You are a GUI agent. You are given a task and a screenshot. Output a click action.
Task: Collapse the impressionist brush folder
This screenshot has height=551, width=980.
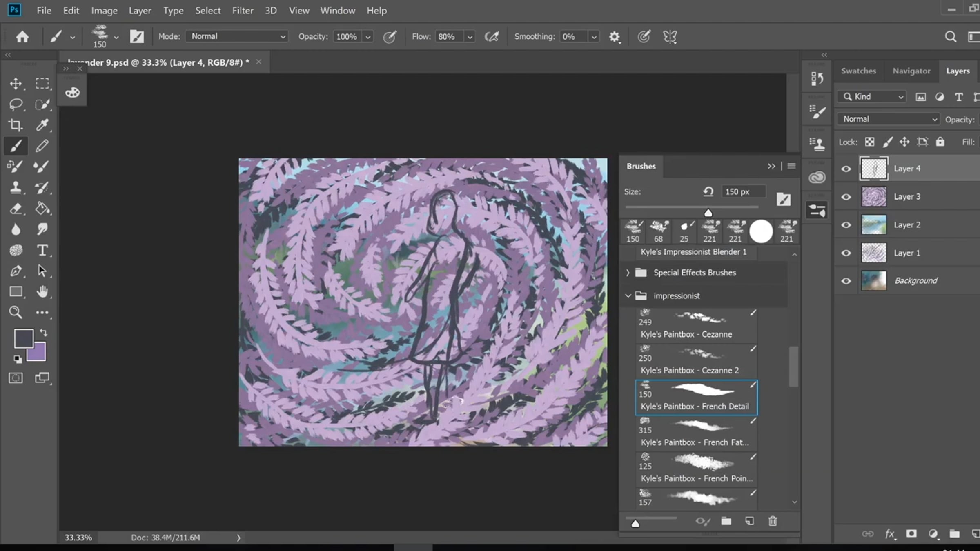coord(628,295)
